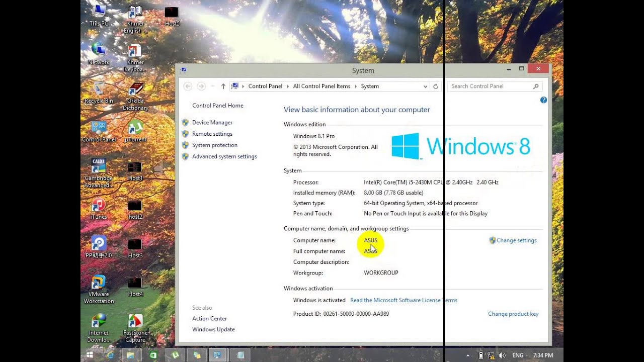Viewport: 644px width, 362px height.
Task: Click the WORKGROUP value text
Action: tap(381, 273)
